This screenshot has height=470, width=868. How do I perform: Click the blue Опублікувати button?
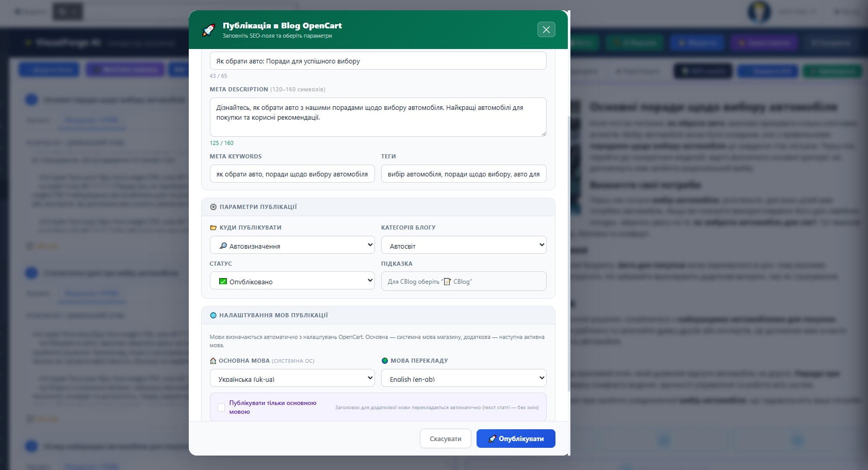[516, 439]
